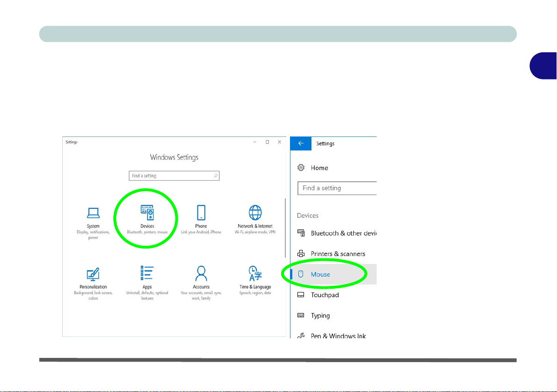Click 'Wi-Fi, airplane mode, VPN' description text
Image resolution: width=557 pixels, height=392 pixels.
coord(255,232)
